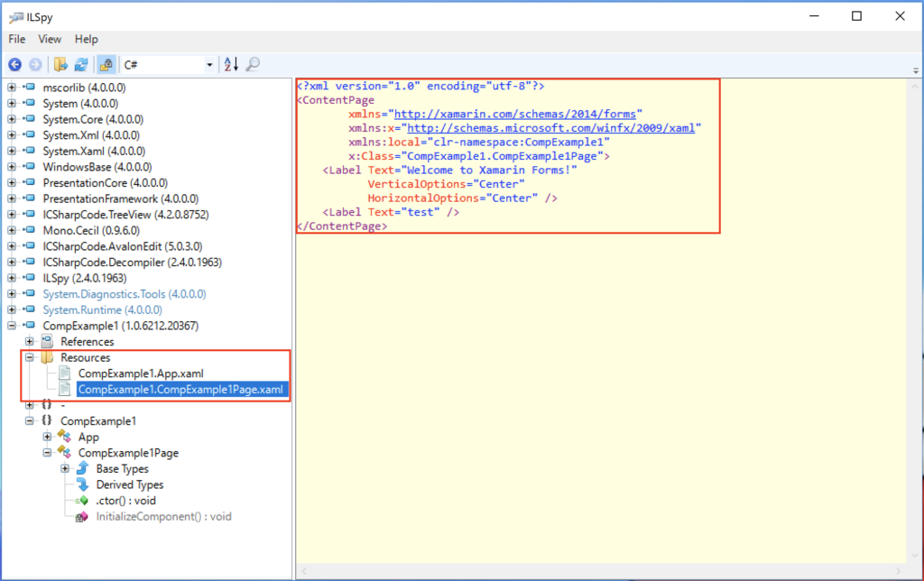The image size is (924, 581).
Task: Click the code pane vertical scrollbar
Action: point(915,321)
